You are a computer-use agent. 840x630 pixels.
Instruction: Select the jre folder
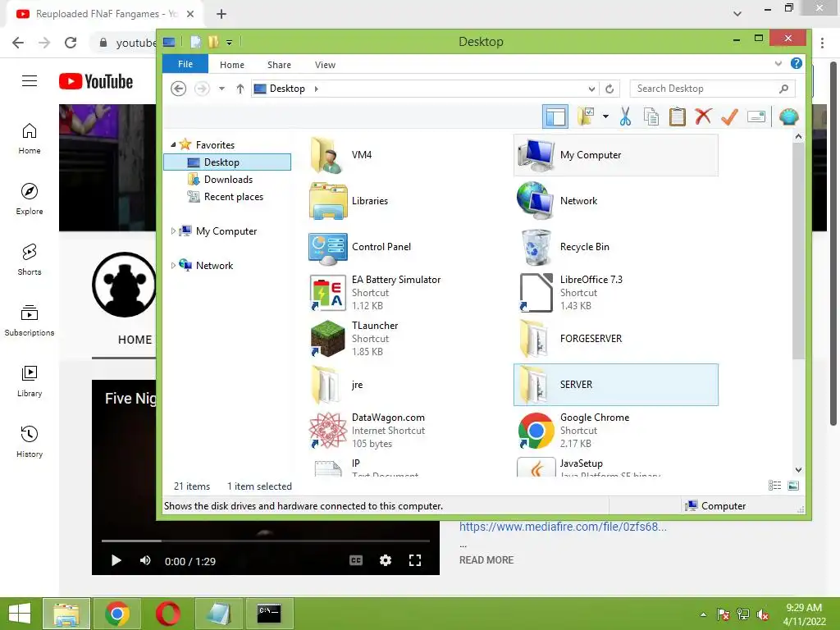[x=336, y=385]
